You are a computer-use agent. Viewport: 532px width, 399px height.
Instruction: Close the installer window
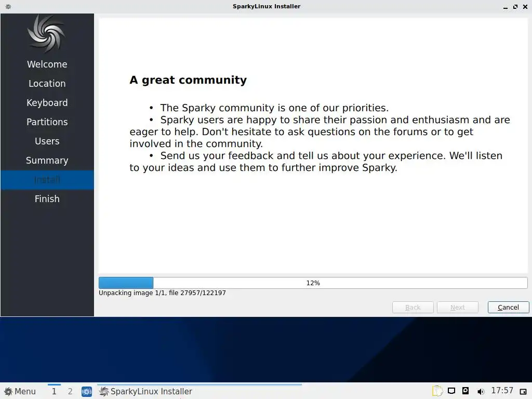525,7
